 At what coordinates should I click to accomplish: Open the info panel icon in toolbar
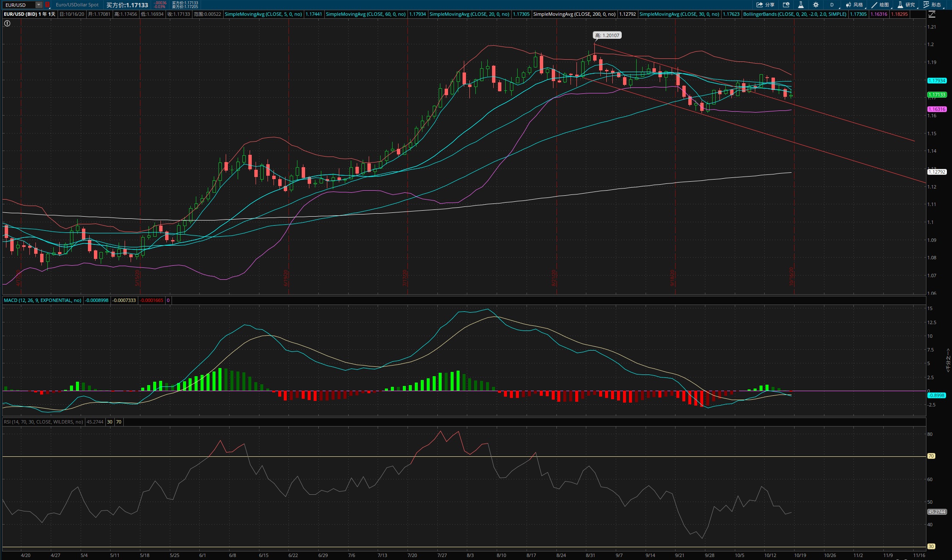[x=786, y=5]
